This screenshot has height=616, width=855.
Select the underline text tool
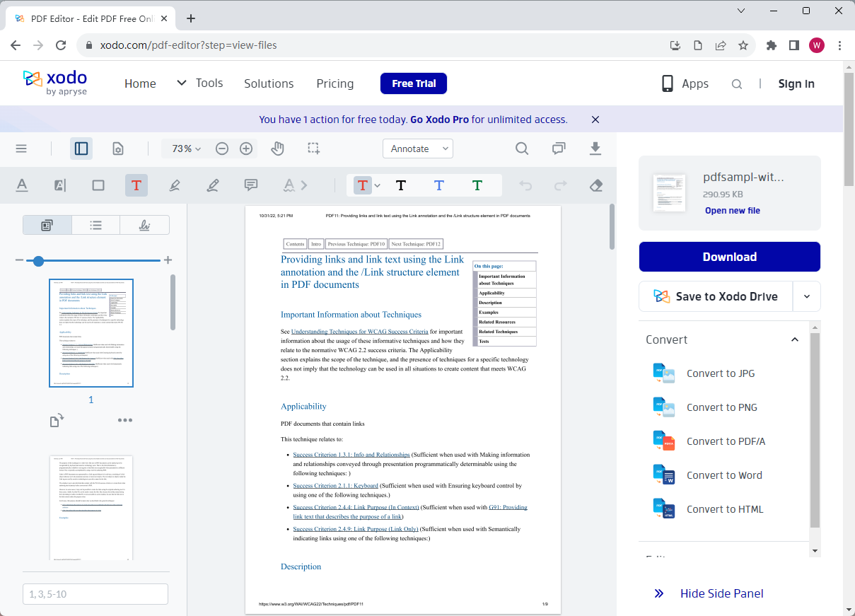point(22,185)
